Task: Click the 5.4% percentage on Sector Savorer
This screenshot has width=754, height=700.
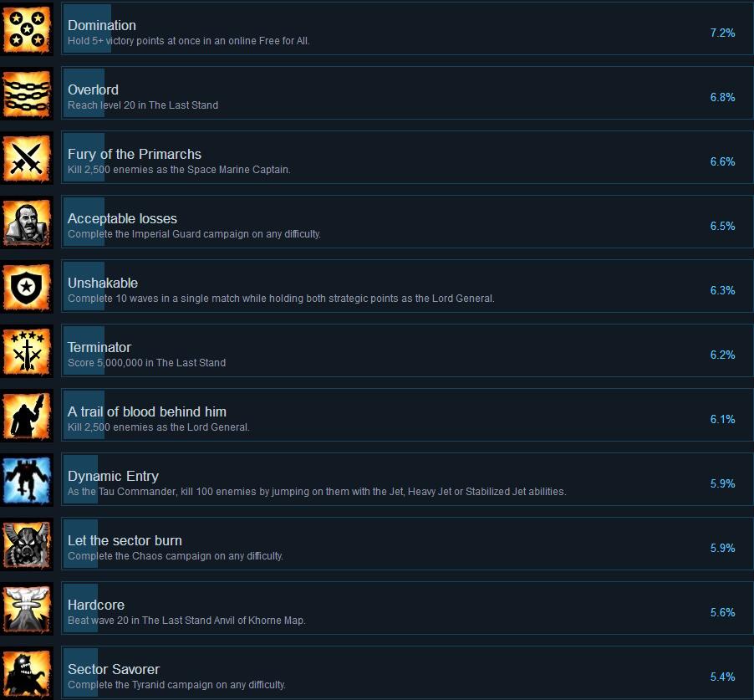Action: click(722, 677)
